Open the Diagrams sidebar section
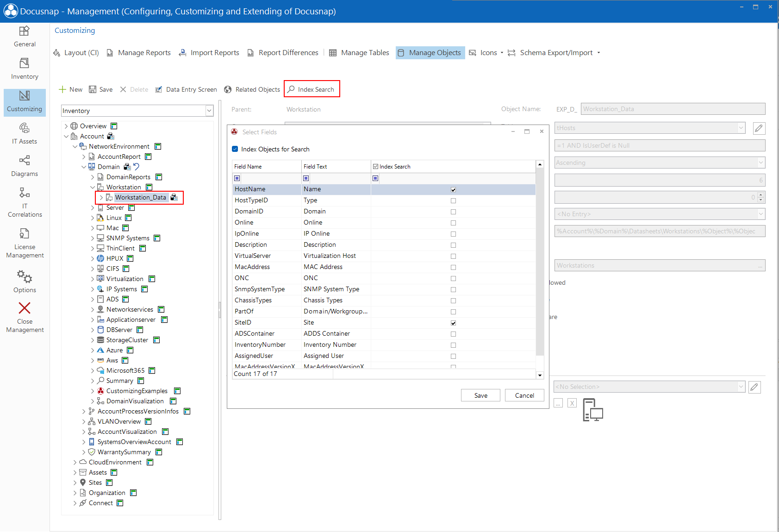Image resolution: width=779 pixels, height=532 pixels. (x=25, y=166)
